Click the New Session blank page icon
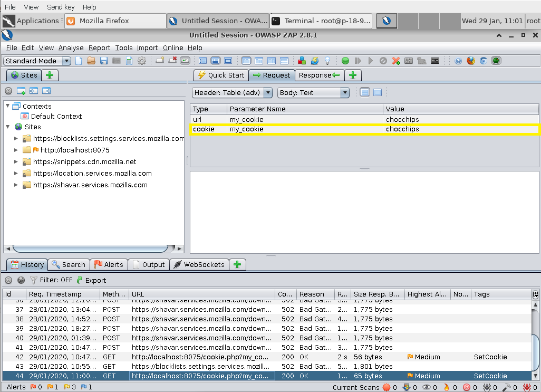Screen dimensions: 541x392 [x=79, y=61]
